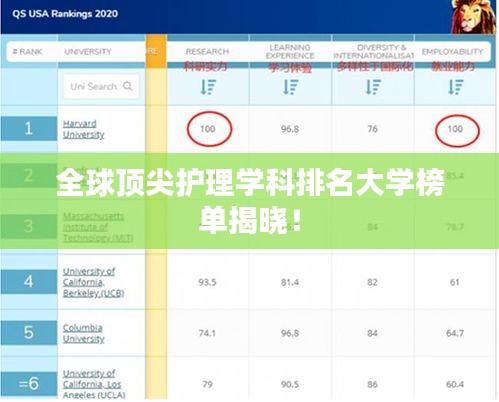The width and height of the screenshot is (499, 402).
Task: Click the Uni Search input field
Action: 101,86
